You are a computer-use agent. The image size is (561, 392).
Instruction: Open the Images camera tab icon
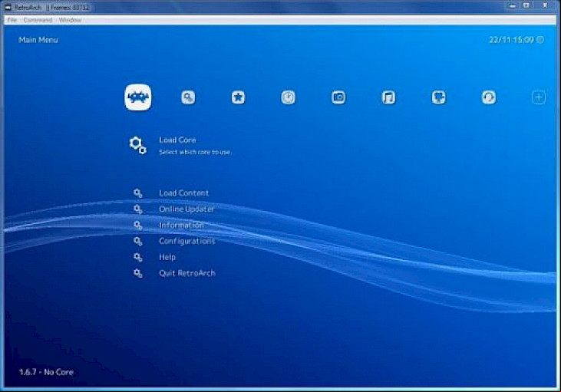point(338,97)
